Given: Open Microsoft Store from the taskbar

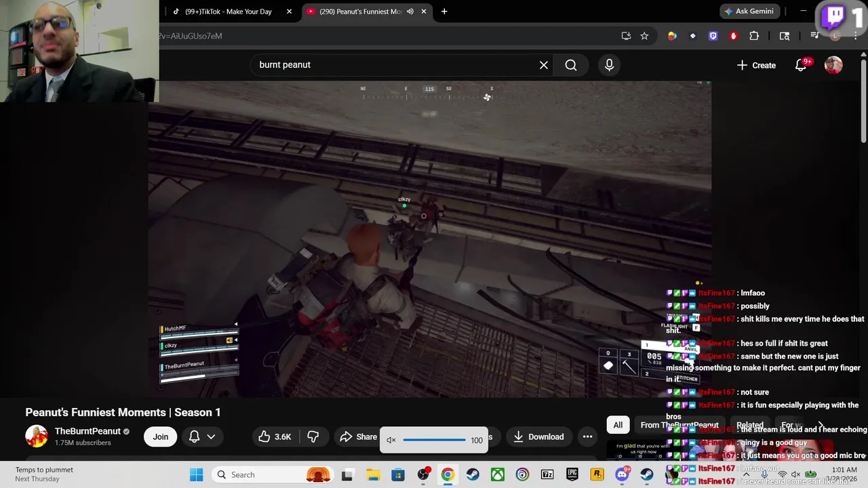Looking at the screenshot, I should tap(398, 474).
